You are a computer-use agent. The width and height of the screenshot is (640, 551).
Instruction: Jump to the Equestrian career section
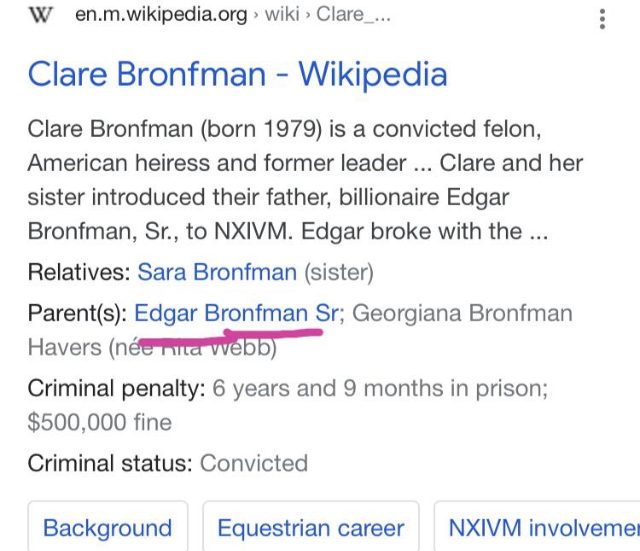tap(311, 527)
